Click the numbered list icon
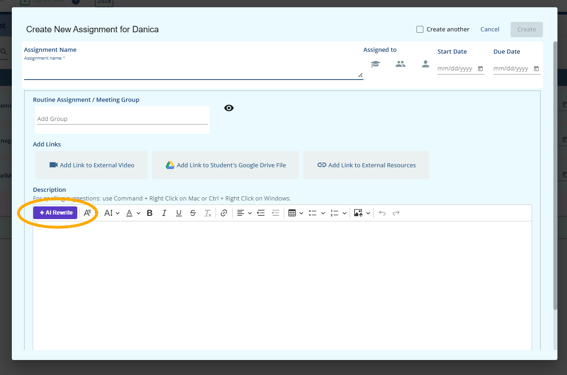 coord(334,213)
